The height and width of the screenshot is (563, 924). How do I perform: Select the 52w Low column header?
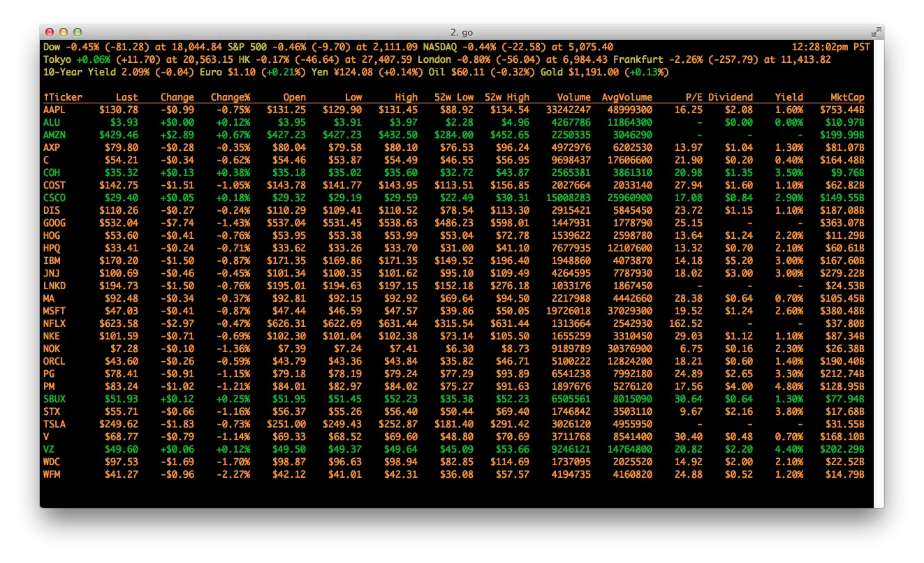point(454,97)
